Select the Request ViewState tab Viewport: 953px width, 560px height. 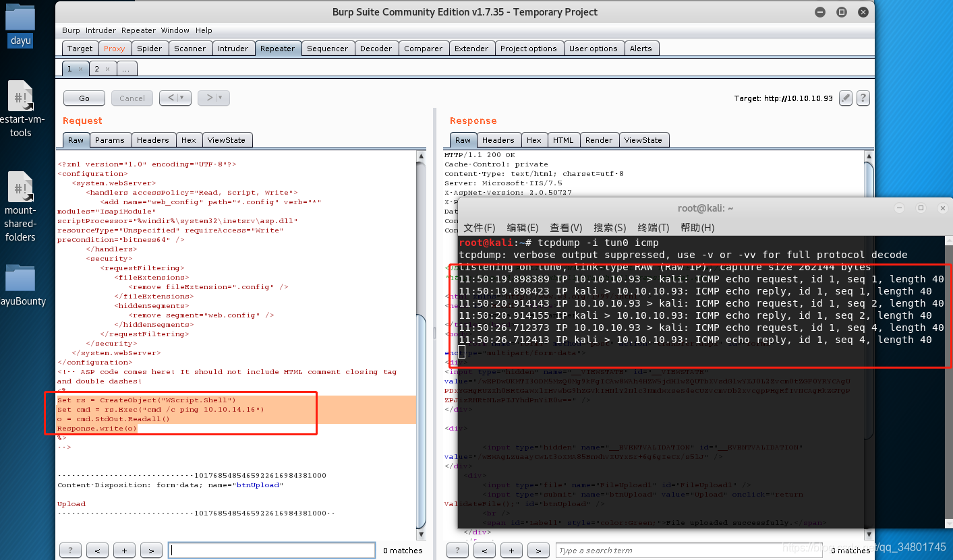[x=227, y=140]
